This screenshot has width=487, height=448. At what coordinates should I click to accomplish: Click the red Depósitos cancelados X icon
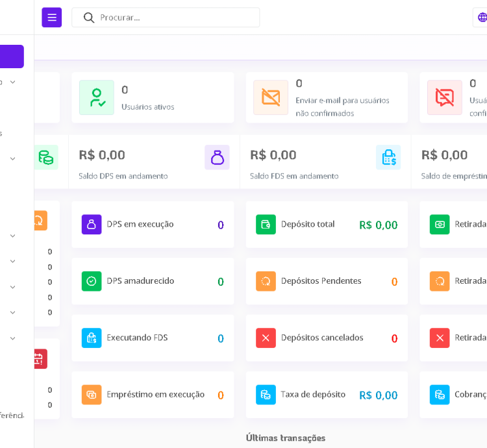pyautogui.click(x=266, y=338)
